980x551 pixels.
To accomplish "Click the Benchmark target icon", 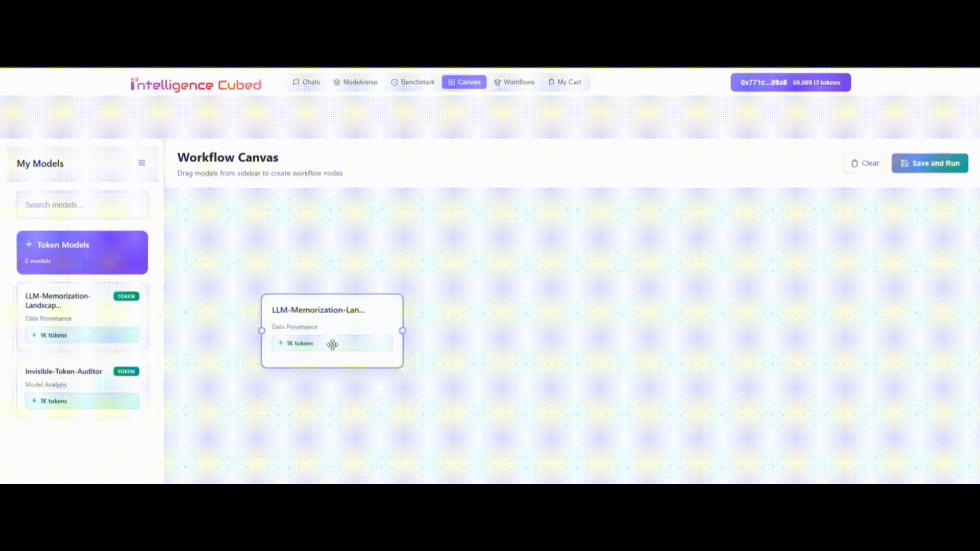I will (394, 82).
